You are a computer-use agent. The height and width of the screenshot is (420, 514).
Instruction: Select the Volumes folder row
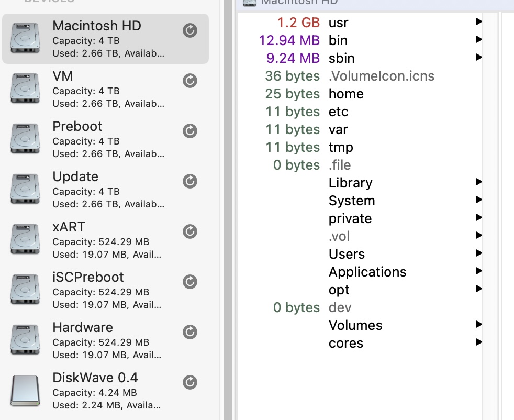(x=360, y=325)
